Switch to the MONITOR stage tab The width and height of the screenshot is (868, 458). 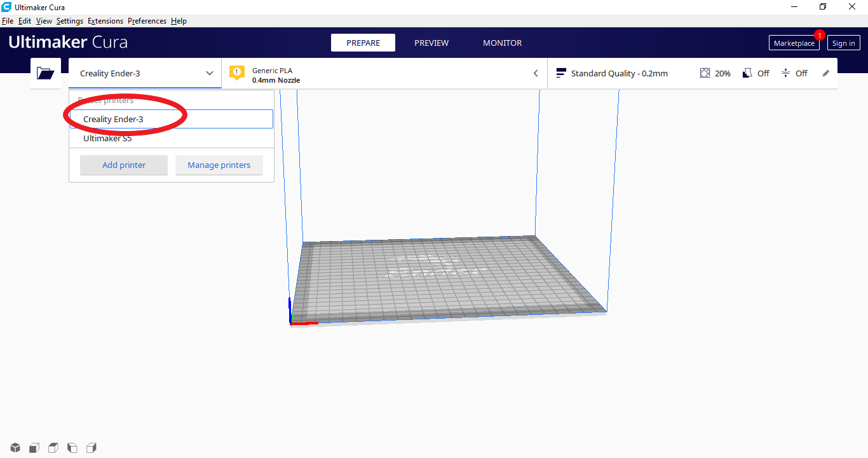point(502,43)
